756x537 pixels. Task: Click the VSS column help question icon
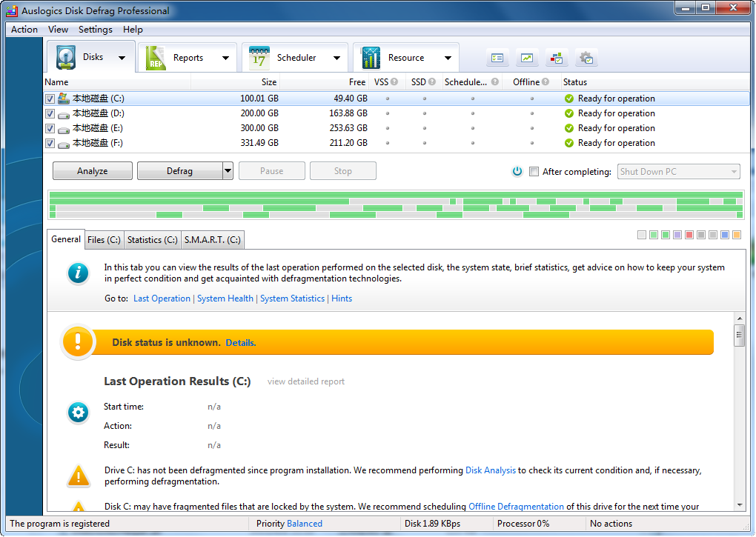pos(394,82)
